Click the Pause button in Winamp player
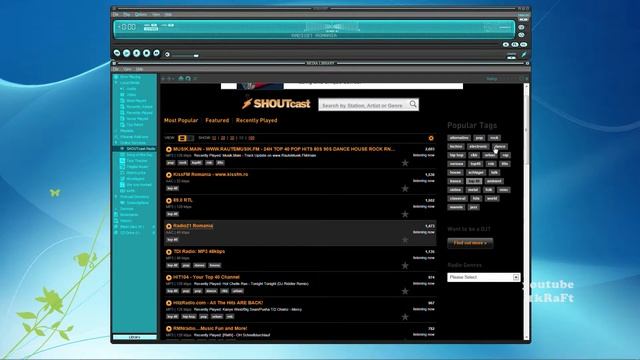This screenshot has width=640, height=360. pyautogui.click(x=136, y=53)
